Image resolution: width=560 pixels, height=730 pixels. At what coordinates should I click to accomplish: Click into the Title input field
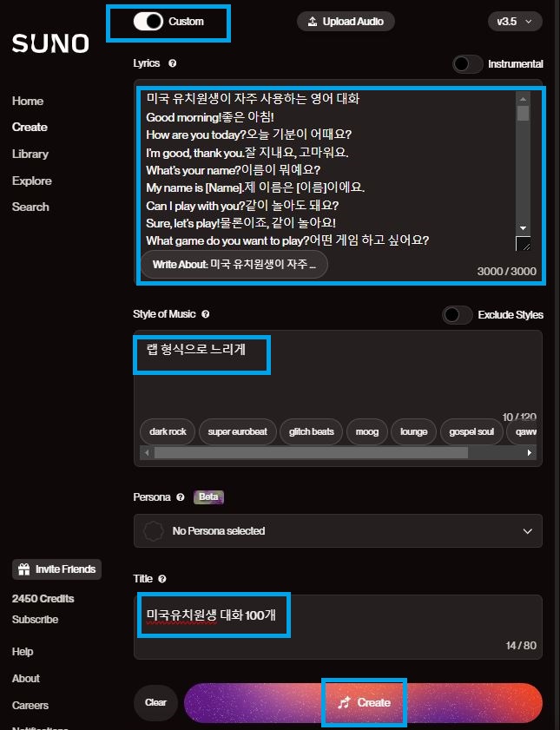point(338,627)
